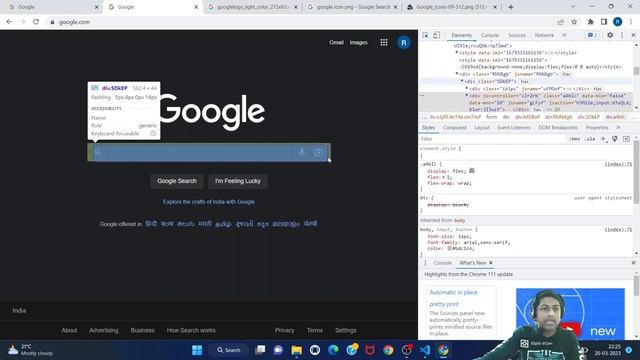Expand the div class="a4bIc" node
The height and width of the screenshot is (360, 640).
click(x=467, y=96)
